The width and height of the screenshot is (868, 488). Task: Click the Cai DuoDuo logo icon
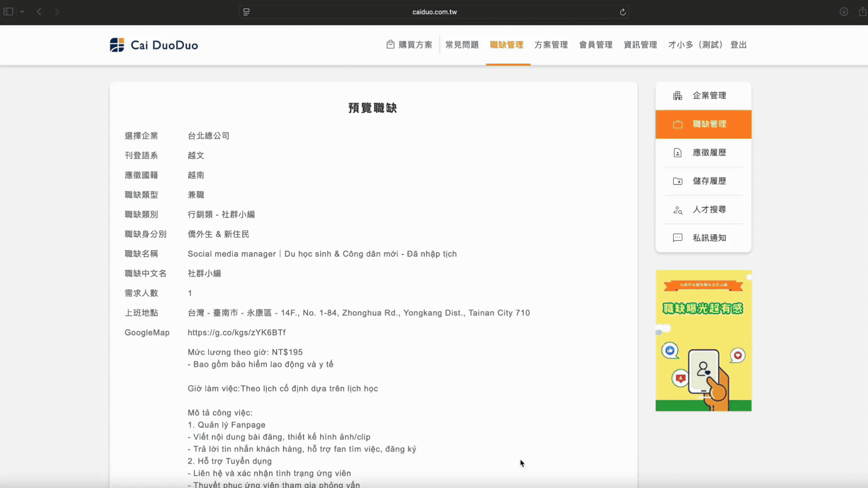117,45
